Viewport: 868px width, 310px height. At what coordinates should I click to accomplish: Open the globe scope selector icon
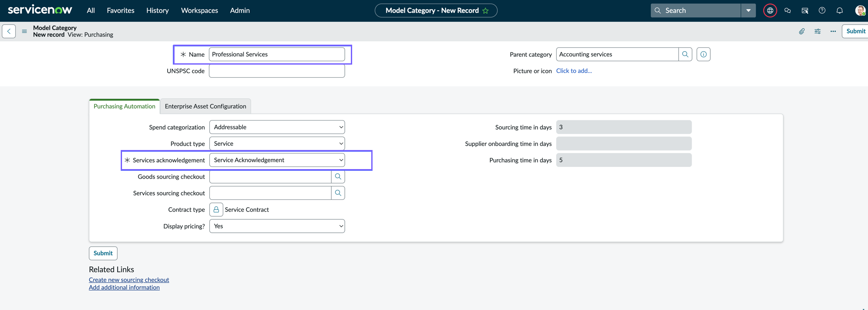point(770,10)
